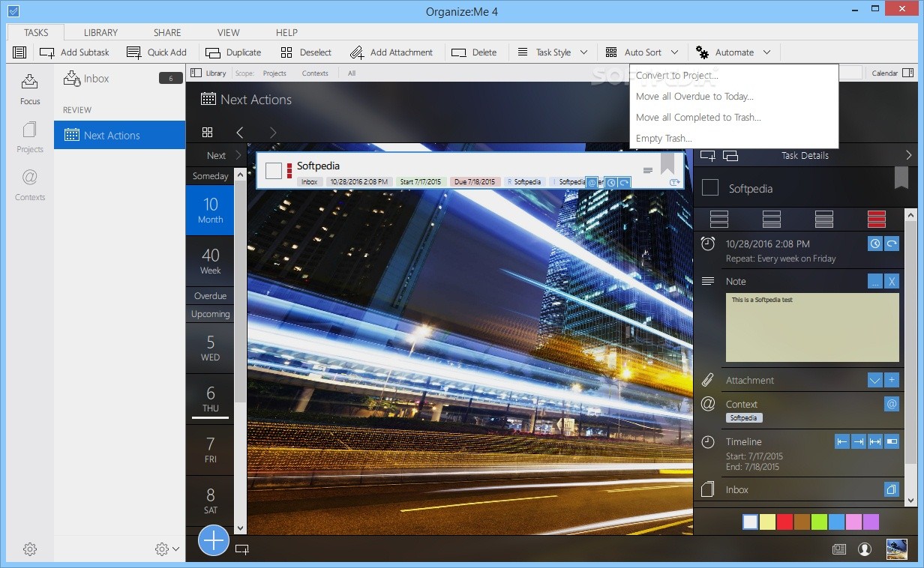Click the bookmark flag on Softpedia task card
This screenshot has height=568, width=924.
coord(667,164)
